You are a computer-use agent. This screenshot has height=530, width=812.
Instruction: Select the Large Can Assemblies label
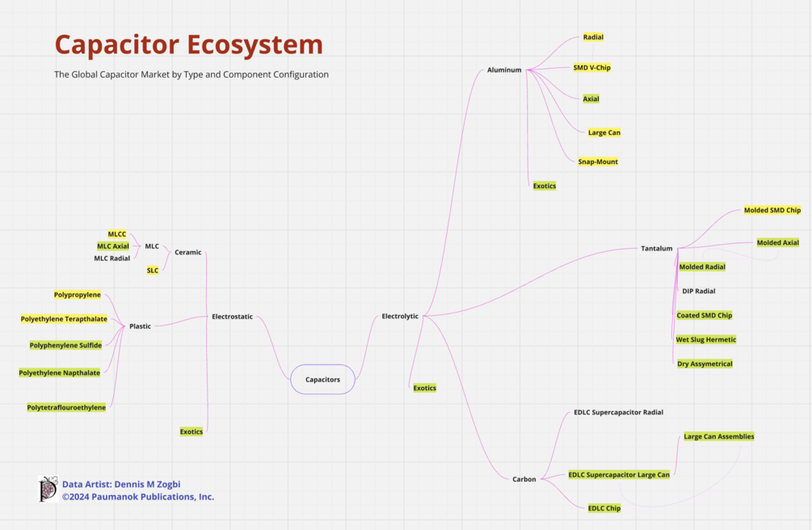[719, 437]
